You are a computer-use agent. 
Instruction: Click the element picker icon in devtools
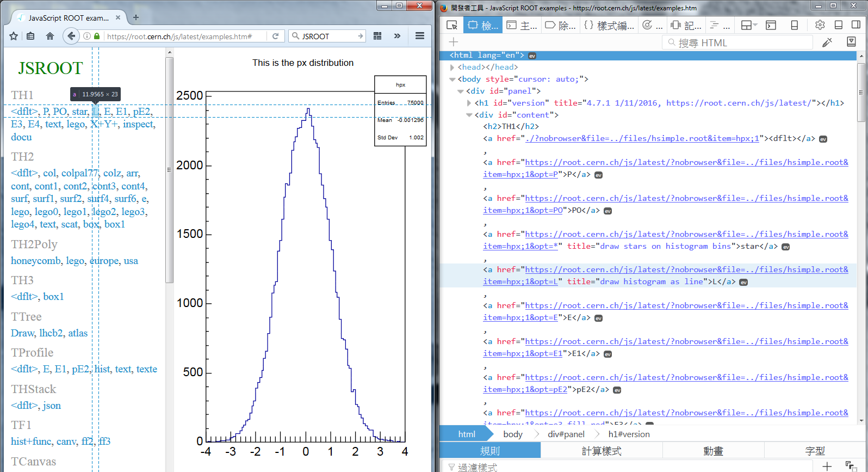[451, 25]
